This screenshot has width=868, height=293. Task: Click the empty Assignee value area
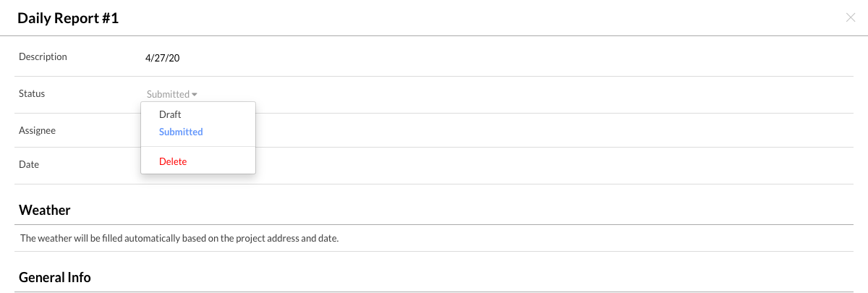[x=434, y=130]
